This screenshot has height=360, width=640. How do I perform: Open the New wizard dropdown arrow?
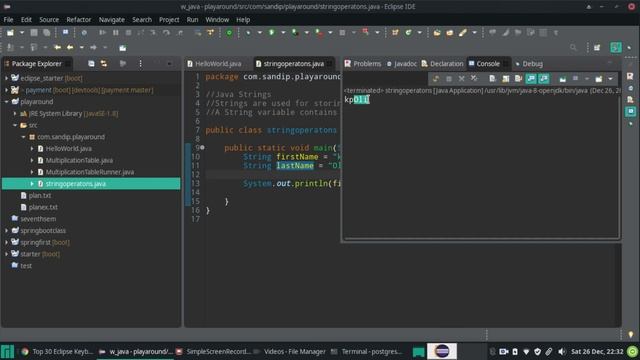(x=22, y=33)
